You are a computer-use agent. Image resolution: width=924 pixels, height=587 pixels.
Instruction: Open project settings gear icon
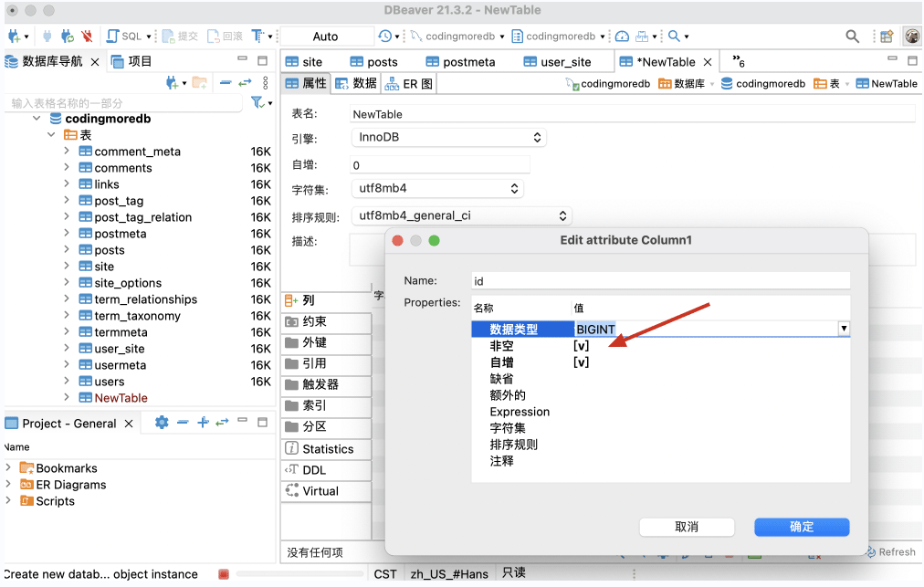tap(162, 423)
